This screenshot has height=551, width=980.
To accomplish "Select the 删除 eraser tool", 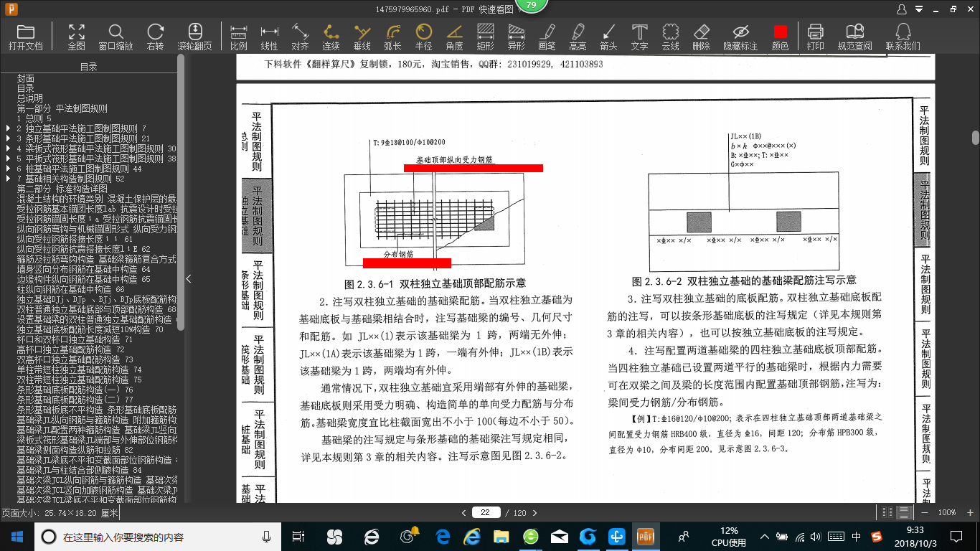I will click(702, 37).
